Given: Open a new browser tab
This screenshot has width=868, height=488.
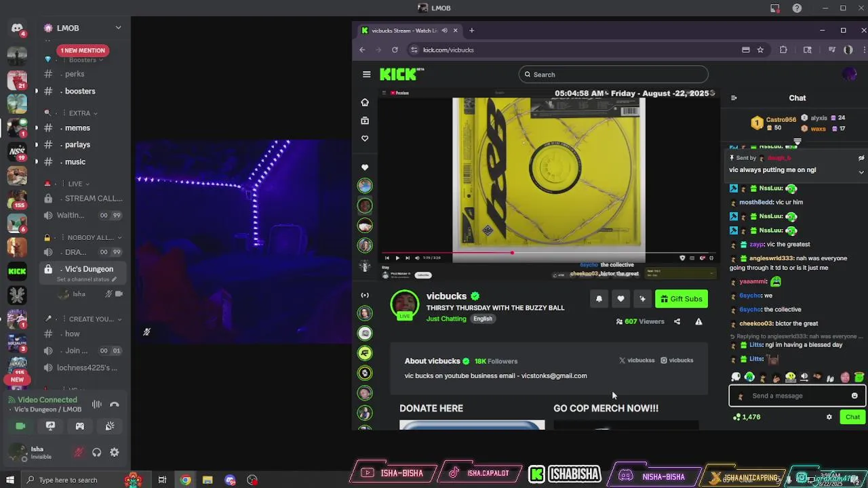Looking at the screenshot, I should (x=471, y=30).
